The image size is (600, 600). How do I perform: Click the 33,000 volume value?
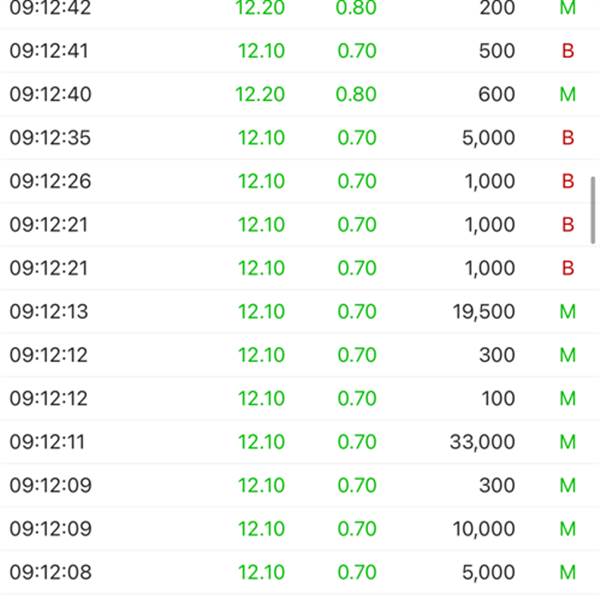tap(484, 442)
